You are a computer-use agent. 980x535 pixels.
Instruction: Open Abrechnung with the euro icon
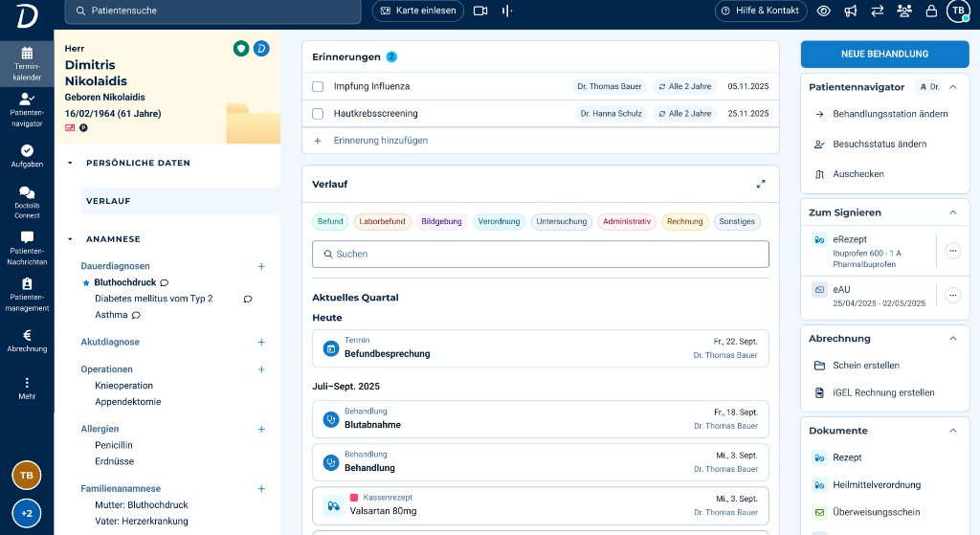point(27,341)
